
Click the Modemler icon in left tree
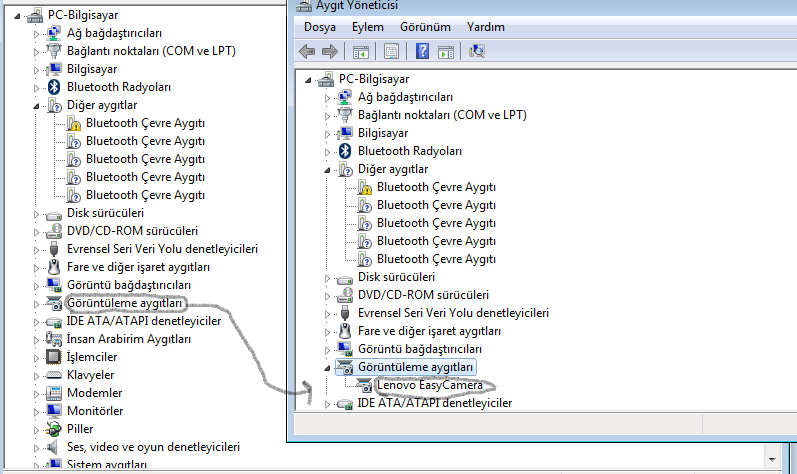tap(54, 393)
